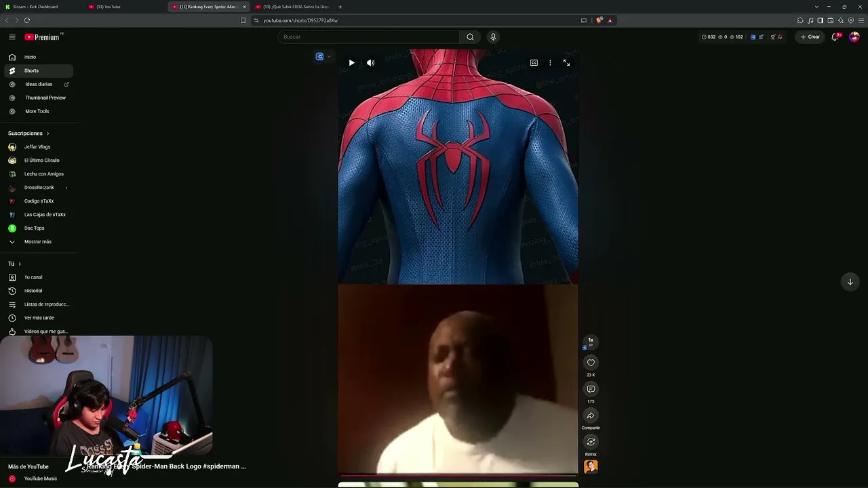Go to Inicio in the sidebar
Screen dimensions: 868x488
point(39,57)
